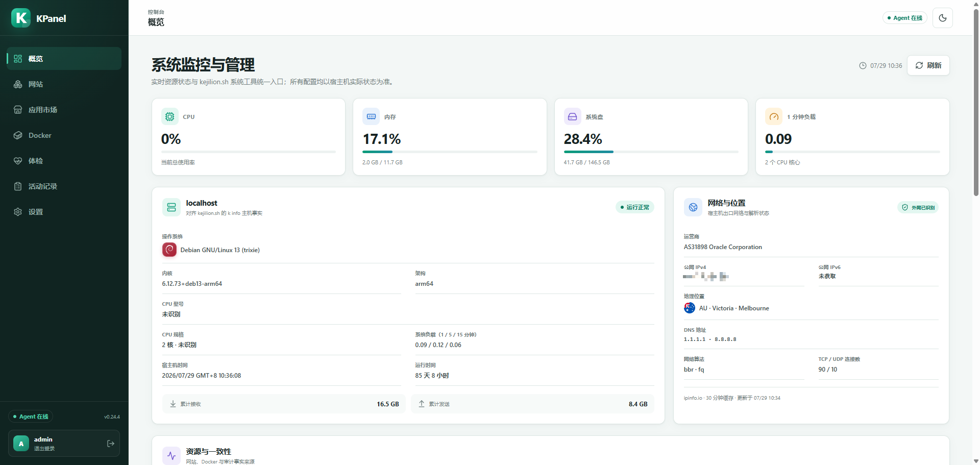Click the 0.09 / 0.12 / 0.06 load text
The image size is (980, 465).
438,345
